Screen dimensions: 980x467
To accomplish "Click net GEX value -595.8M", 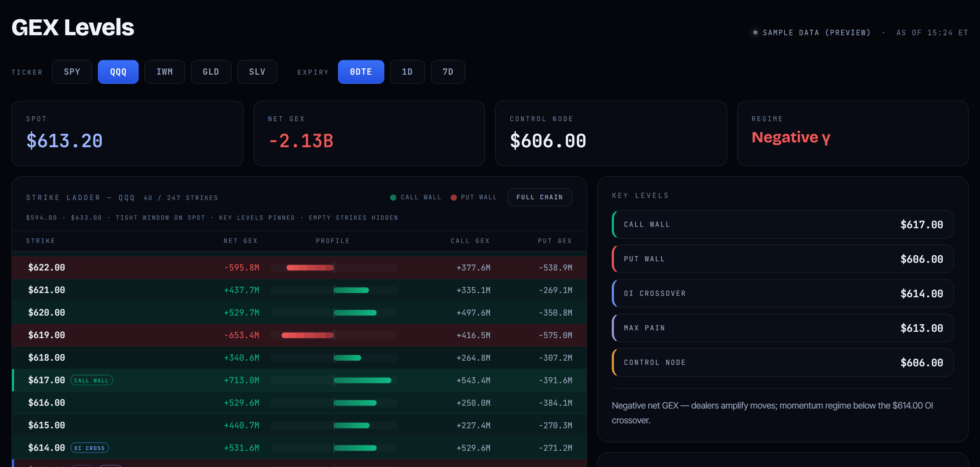I will (x=241, y=268).
